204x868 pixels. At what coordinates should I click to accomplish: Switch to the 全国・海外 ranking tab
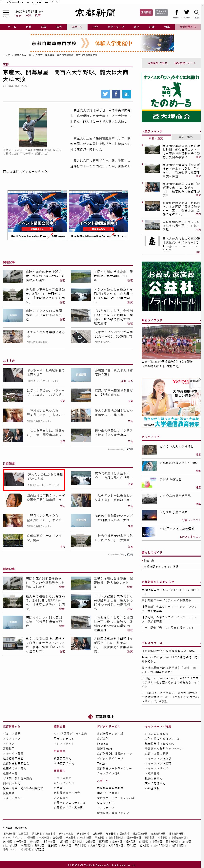coord(186,137)
